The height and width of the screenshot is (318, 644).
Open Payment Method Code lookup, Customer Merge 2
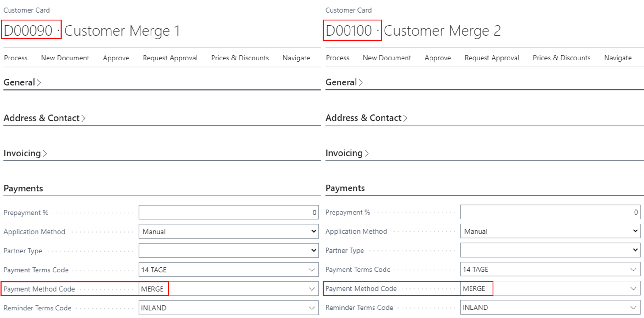tap(633, 289)
